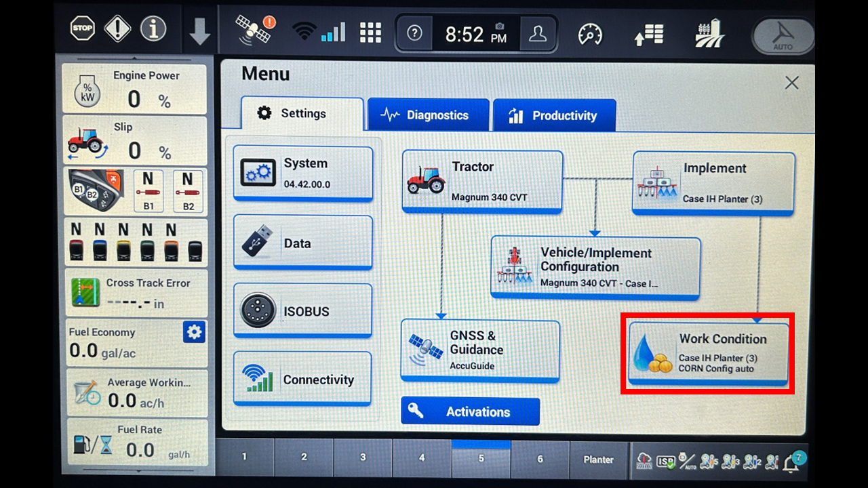868x488 pixels.
Task: Open GNSS & Guidance AccuGuide card
Action: click(480, 350)
